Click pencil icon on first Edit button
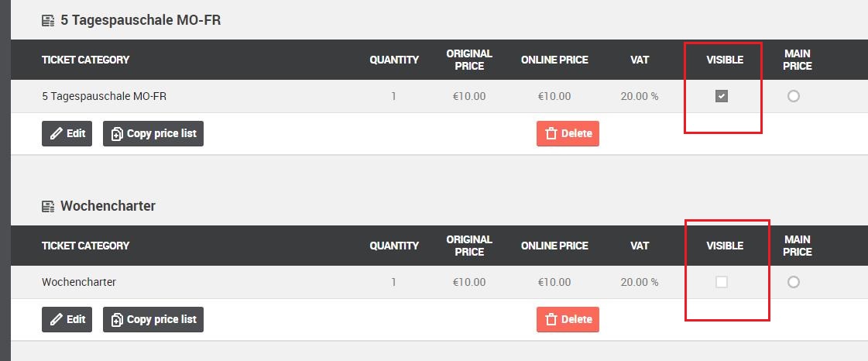This screenshot has width=868, height=361. [x=56, y=133]
